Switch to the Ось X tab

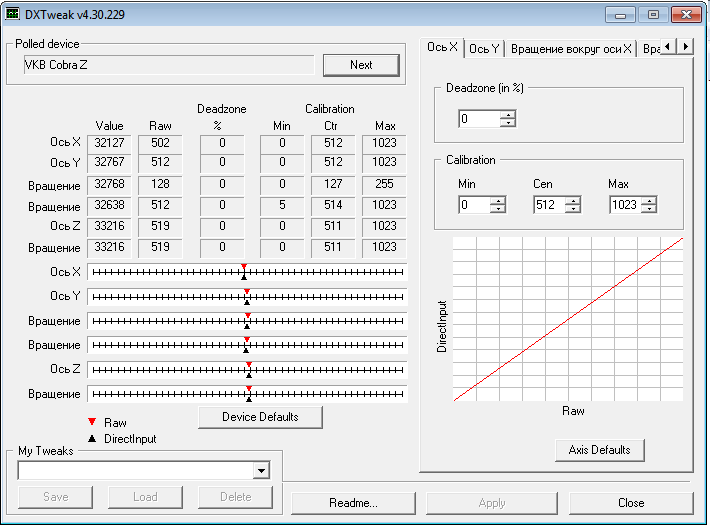(x=442, y=47)
